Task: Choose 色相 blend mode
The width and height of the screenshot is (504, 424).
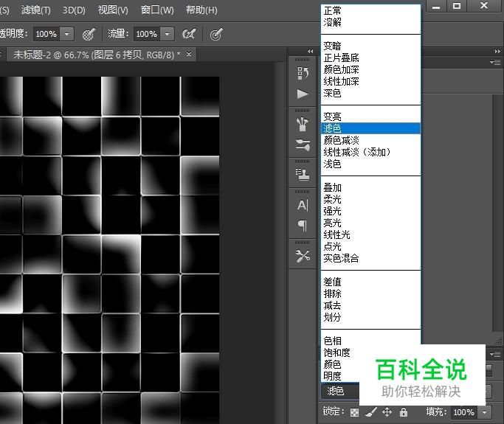Action: (x=370, y=341)
